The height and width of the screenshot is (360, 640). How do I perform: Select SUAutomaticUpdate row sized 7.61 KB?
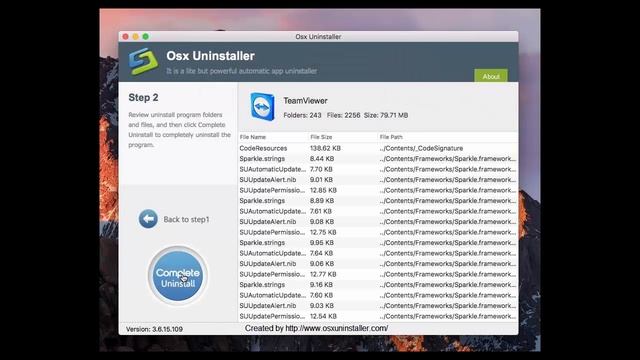[378, 211]
